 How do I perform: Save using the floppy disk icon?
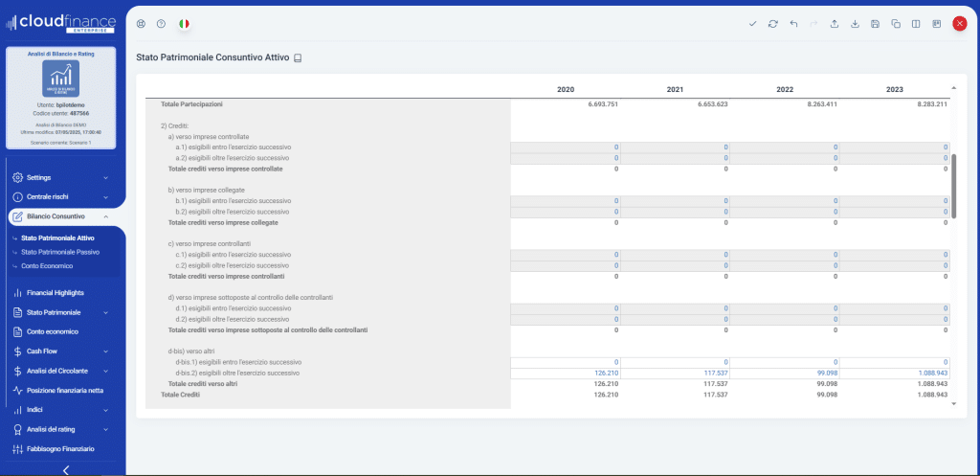[875, 24]
